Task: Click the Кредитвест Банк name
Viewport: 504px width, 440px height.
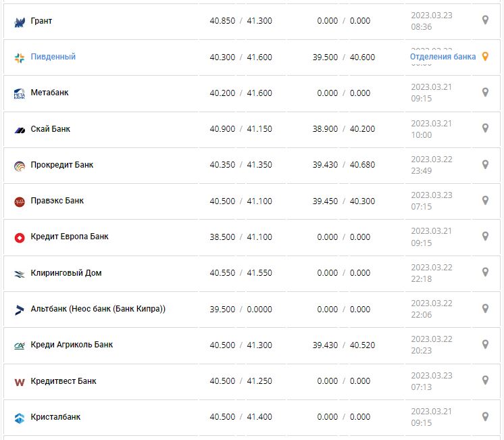Action: [64, 381]
